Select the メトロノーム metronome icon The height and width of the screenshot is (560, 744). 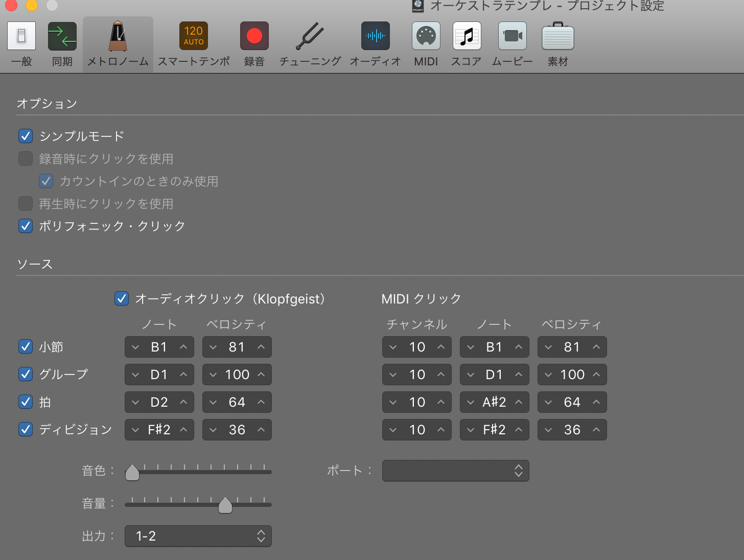(118, 36)
